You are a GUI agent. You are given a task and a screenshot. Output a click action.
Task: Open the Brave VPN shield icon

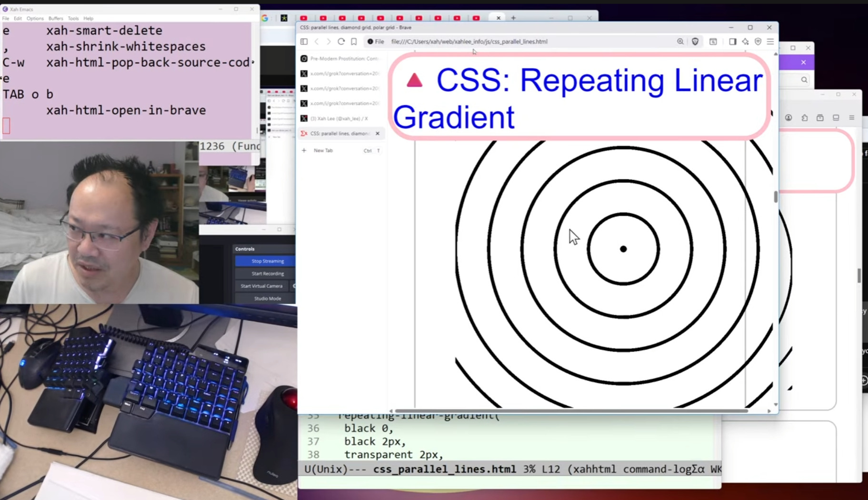point(758,41)
